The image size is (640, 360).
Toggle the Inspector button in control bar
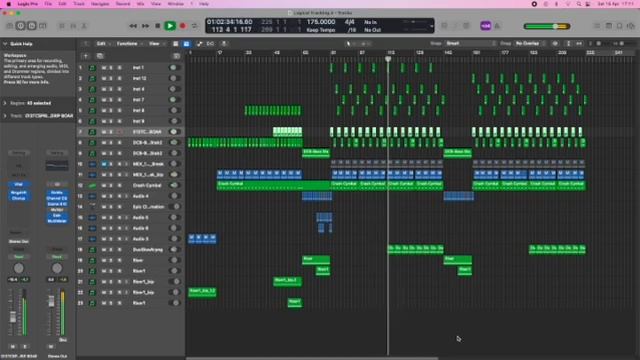pos(20,26)
